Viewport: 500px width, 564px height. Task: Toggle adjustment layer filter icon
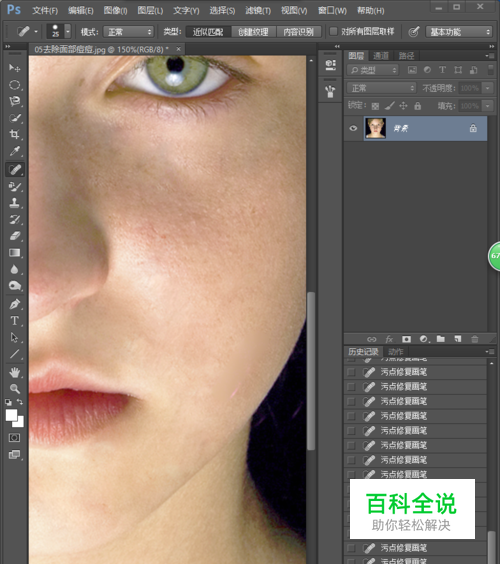(427, 70)
